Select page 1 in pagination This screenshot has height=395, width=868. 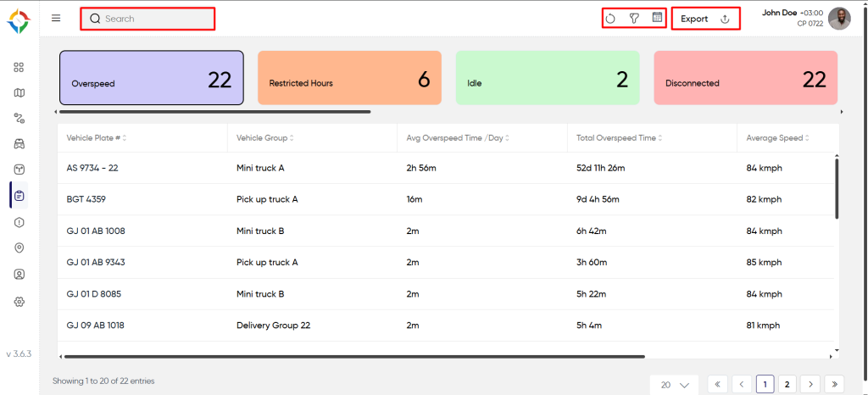[765, 384]
